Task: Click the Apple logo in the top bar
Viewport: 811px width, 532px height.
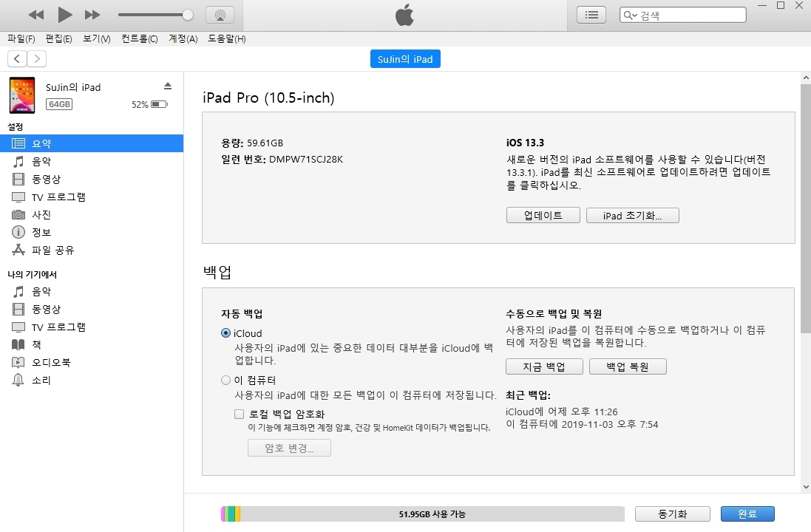Action: click(404, 15)
